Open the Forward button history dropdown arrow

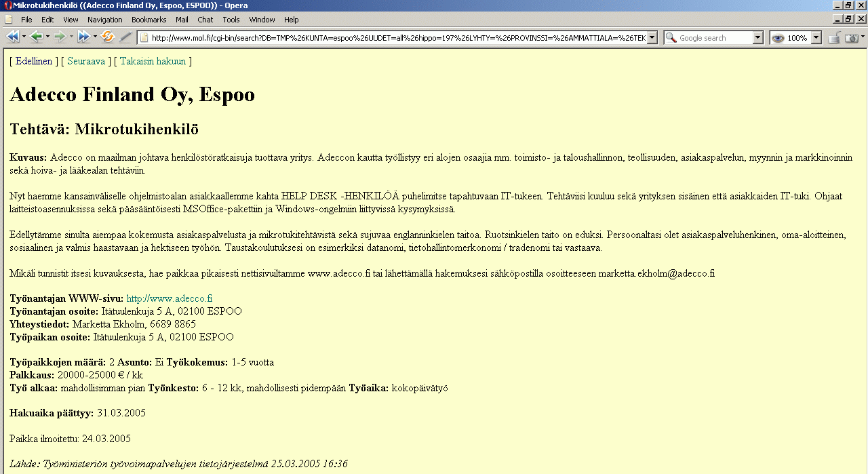click(x=71, y=37)
